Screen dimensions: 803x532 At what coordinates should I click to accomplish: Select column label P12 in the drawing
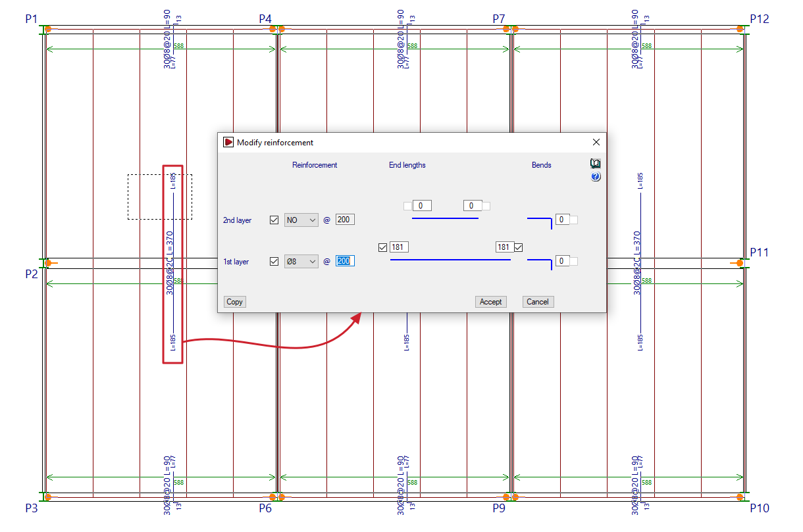click(x=760, y=19)
